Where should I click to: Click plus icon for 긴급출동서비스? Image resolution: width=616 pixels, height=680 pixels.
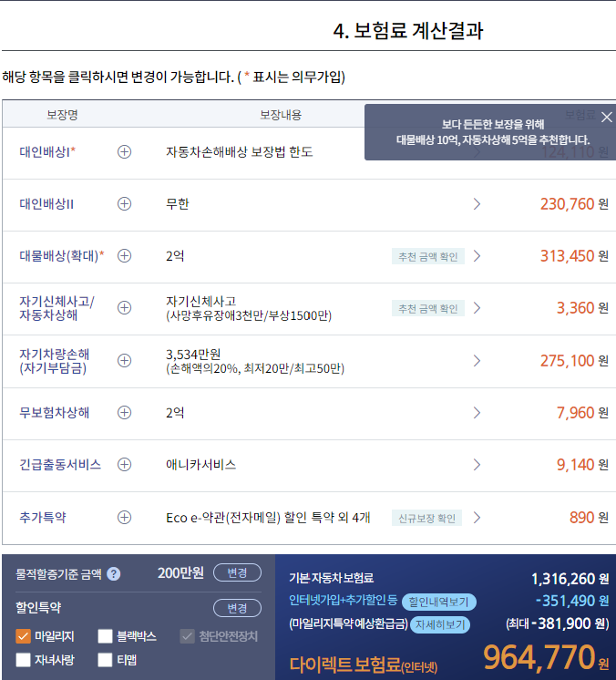point(125,465)
